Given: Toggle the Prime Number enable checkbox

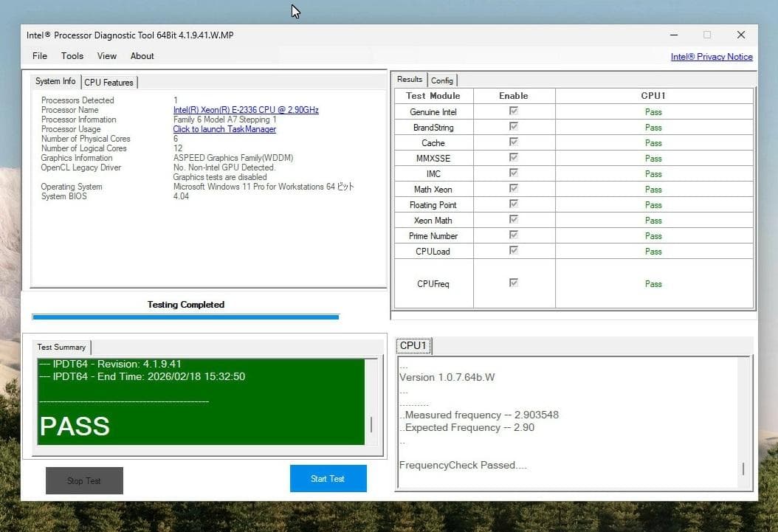Looking at the screenshot, I should point(514,235).
